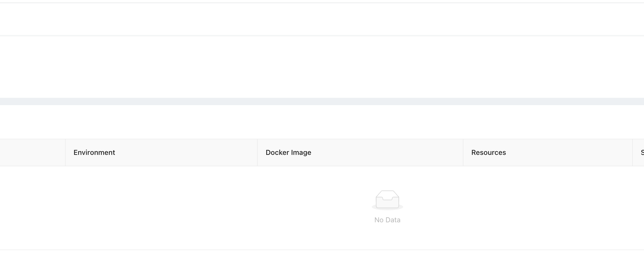Click the No Data placeholder text

pyautogui.click(x=387, y=220)
